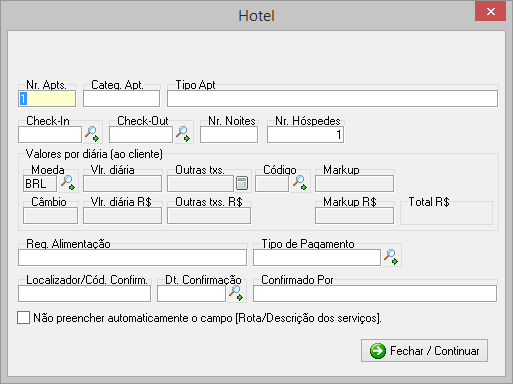Viewport: 513px width, 384px height.
Task: Click the Fechar / Continuar button
Action: pos(424,351)
